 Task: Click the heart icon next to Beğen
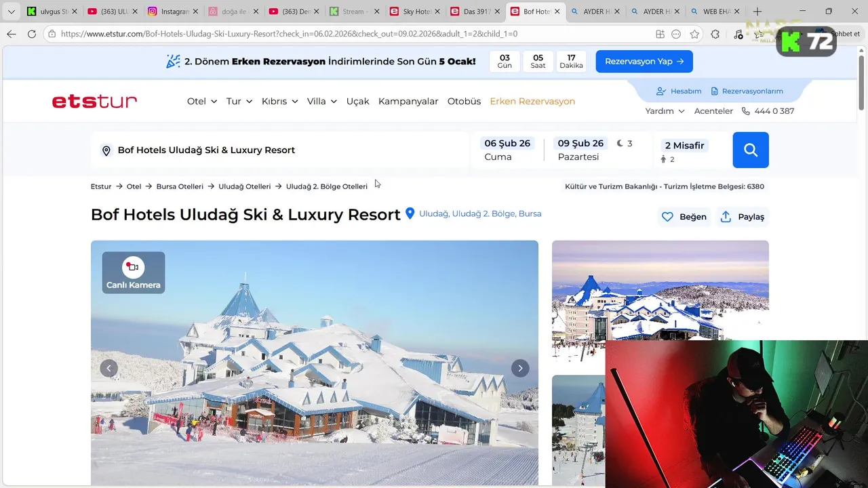[x=667, y=217]
